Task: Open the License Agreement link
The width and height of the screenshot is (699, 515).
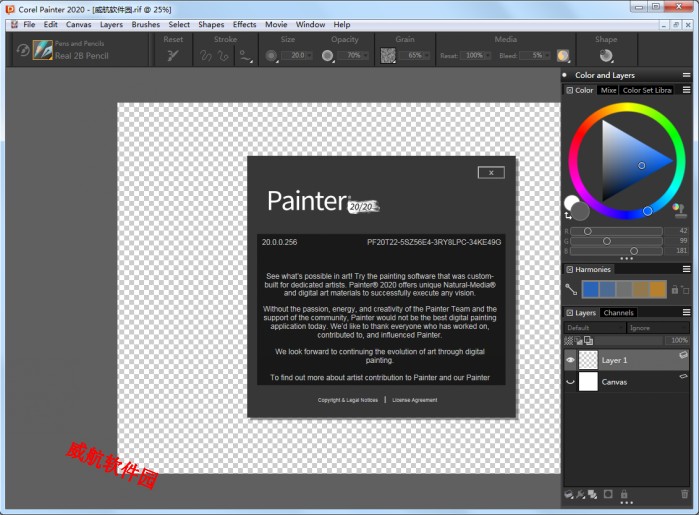Action: pyautogui.click(x=415, y=400)
